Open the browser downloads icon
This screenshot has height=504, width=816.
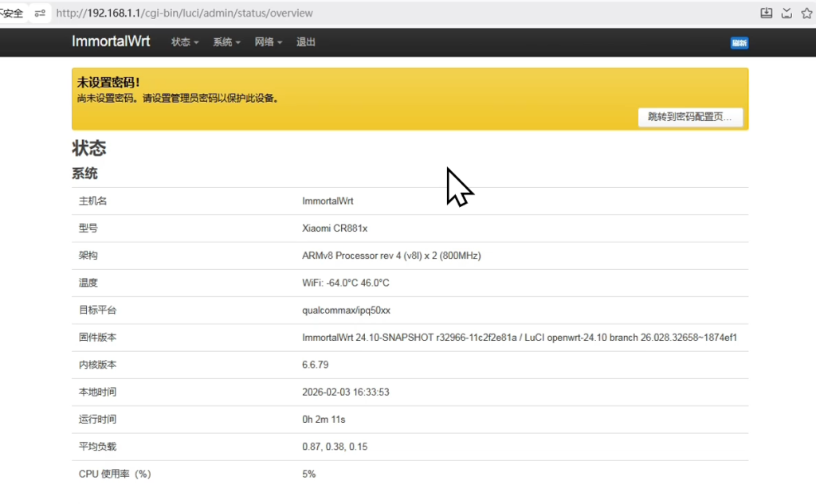click(766, 13)
